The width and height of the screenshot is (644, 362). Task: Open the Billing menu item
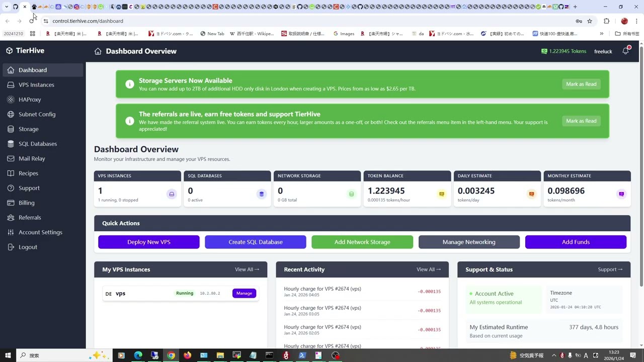pyautogui.click(x=43, y=203)
